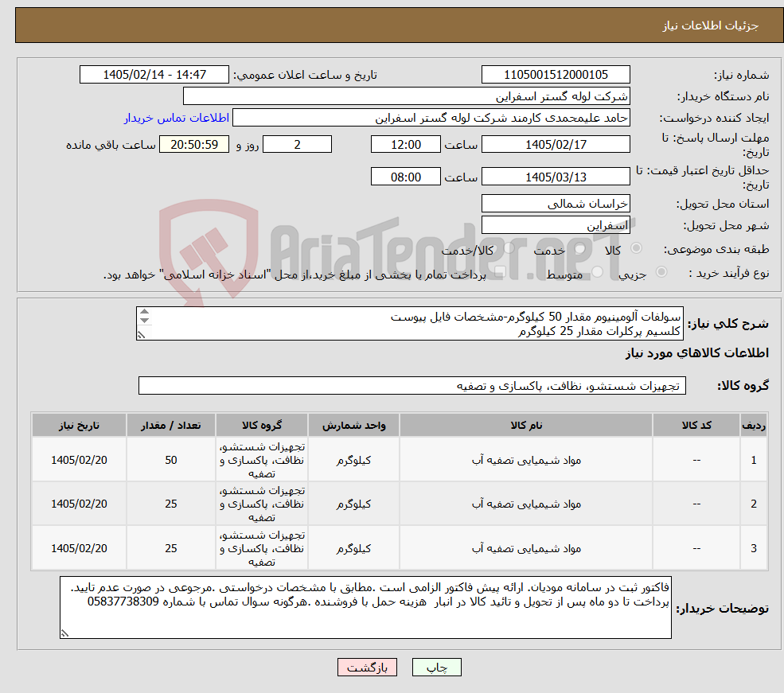784x693 pixels.
Task: Click the need number field 1105001512000105
Action: pyautogui.click(x=556, y=75)
